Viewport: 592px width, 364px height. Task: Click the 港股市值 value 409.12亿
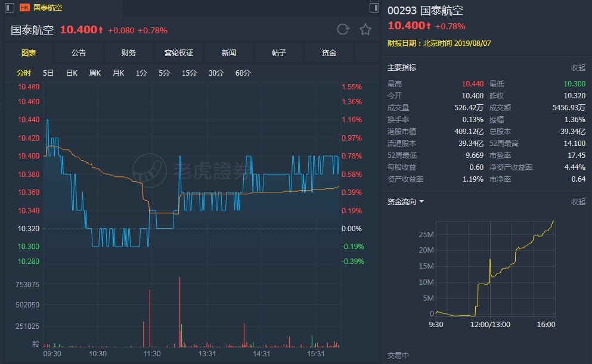469,132
